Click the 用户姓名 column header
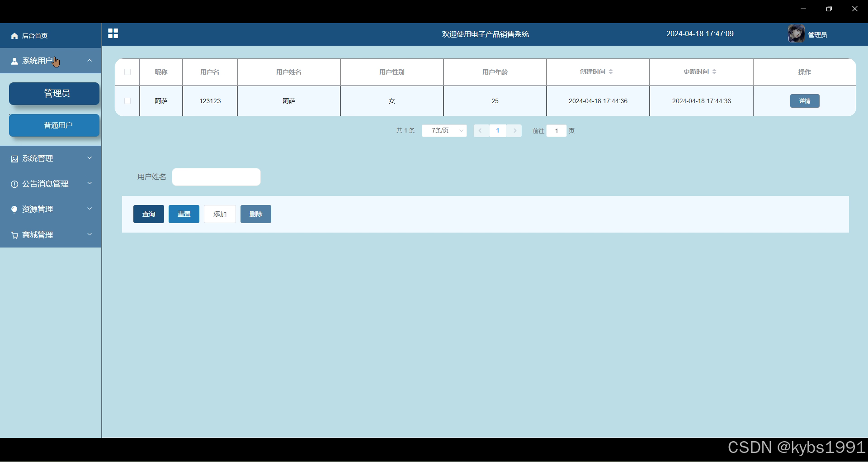 coord(289,72)
